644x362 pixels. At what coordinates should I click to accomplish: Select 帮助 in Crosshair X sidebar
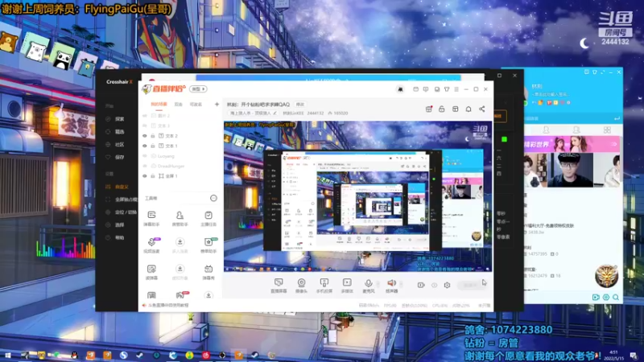coord(119,237)
